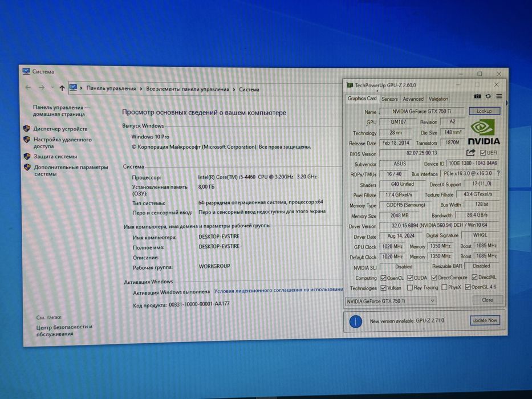The image size is (532, 399).
Task: Click the Device ID field 10DE 1380
Action: coord(473,163)
